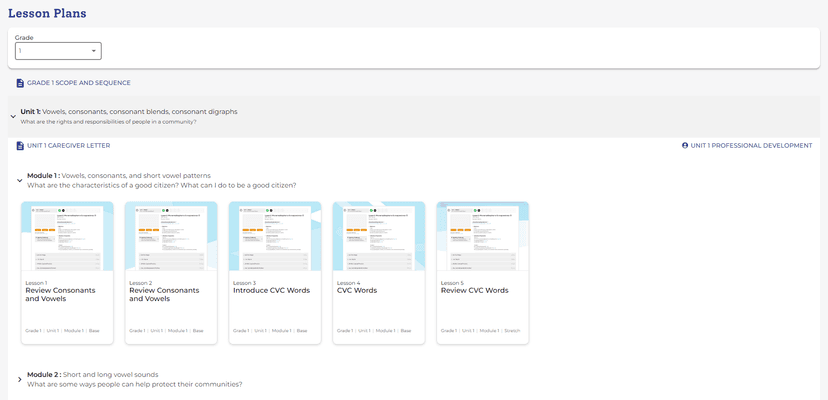
Task: Select the Lesson 5 Review CVC Words title
Action: pos(475,291)
